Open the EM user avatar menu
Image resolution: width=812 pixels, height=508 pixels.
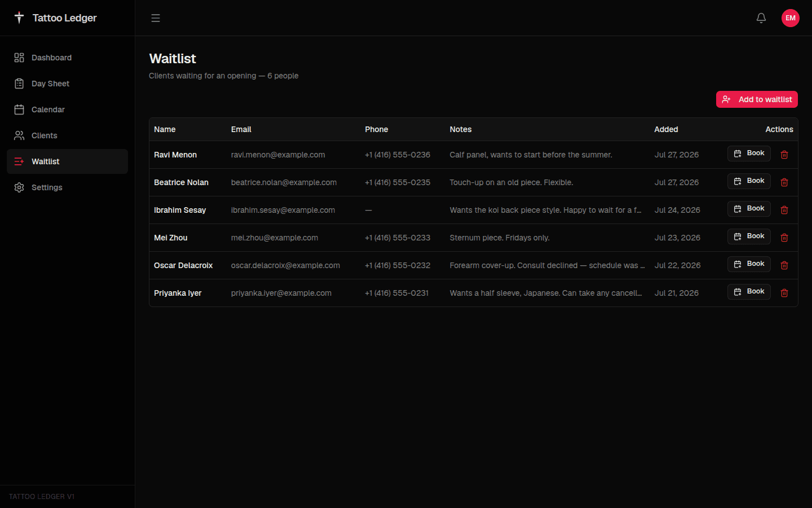pyautogui.click(x=791, y=18)
